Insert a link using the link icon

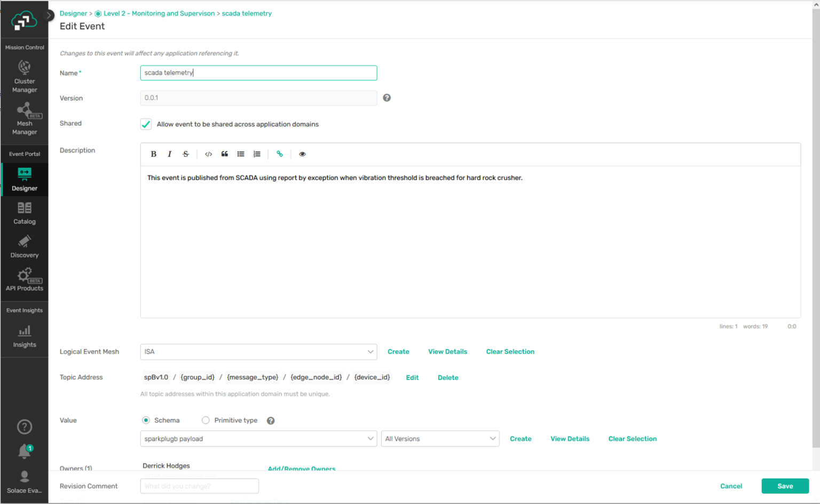pos(279,154)
